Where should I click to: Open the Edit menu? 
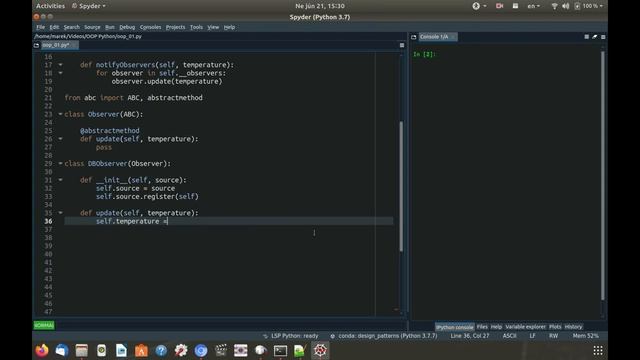coord(54,27)
